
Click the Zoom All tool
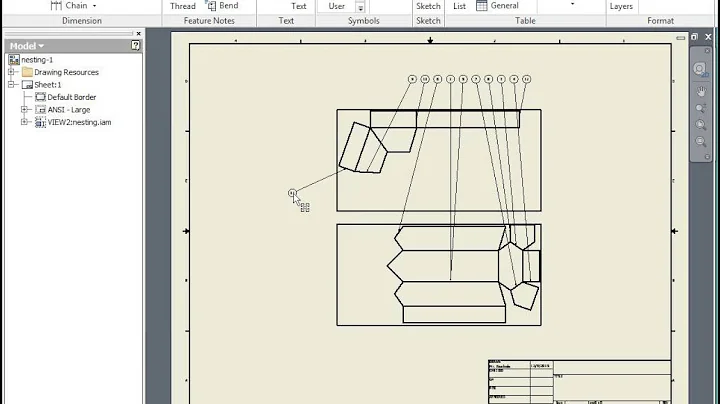point(701,141)
